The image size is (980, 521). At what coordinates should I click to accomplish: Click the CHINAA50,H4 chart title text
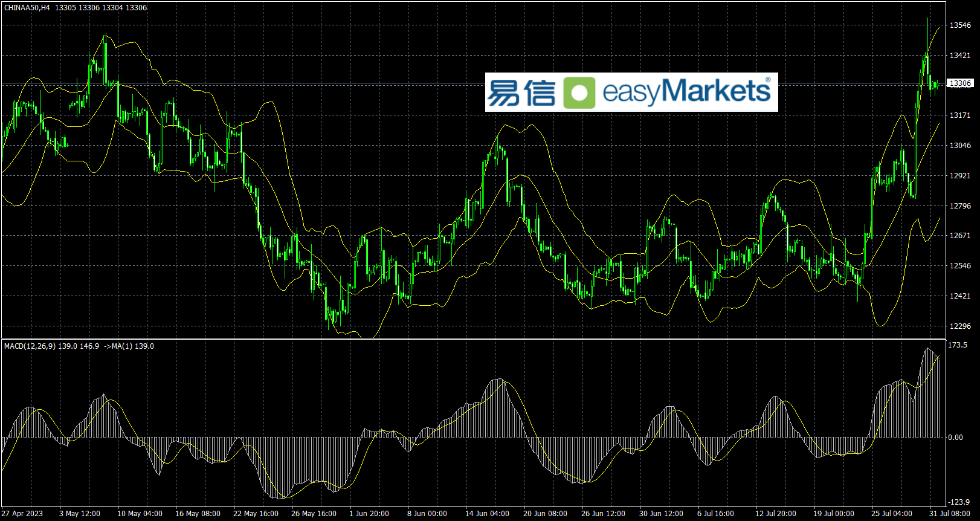click(x=27, y=8)
